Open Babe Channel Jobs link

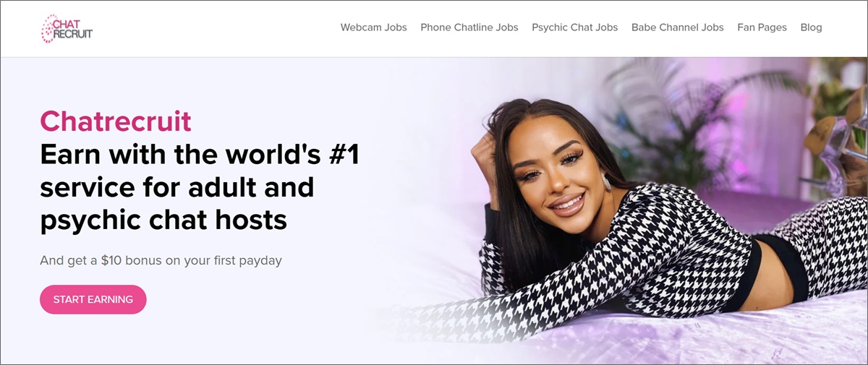pyautogui.click(x=678, y=27)
